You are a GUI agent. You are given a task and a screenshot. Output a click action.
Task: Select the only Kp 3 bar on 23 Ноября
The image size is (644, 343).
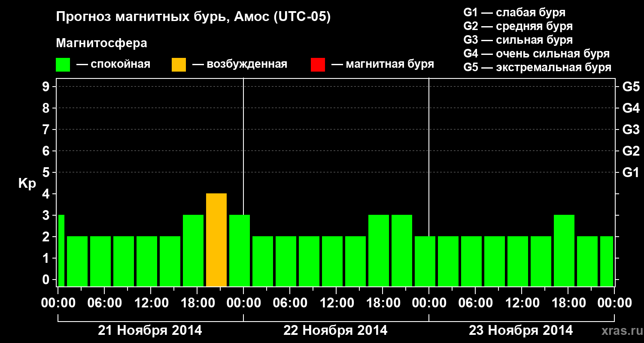[564, 250]
